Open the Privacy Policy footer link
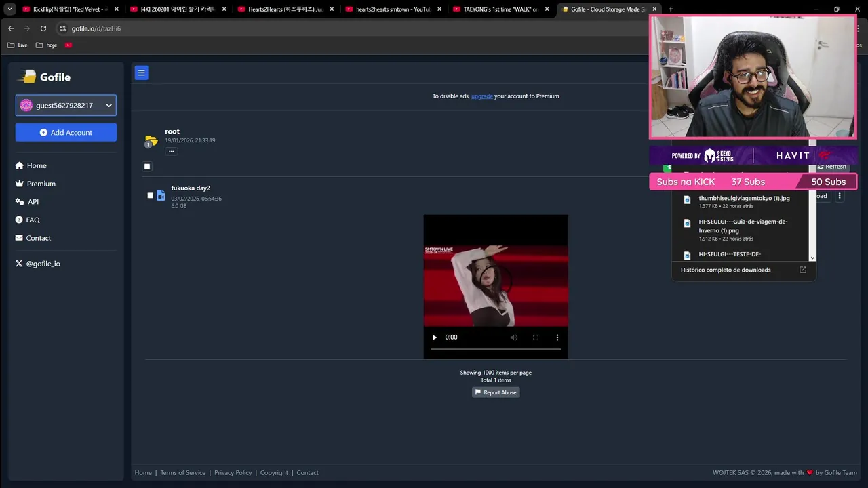Image resolution: width=868 pixels, height=488 pixels. (233, 473)
